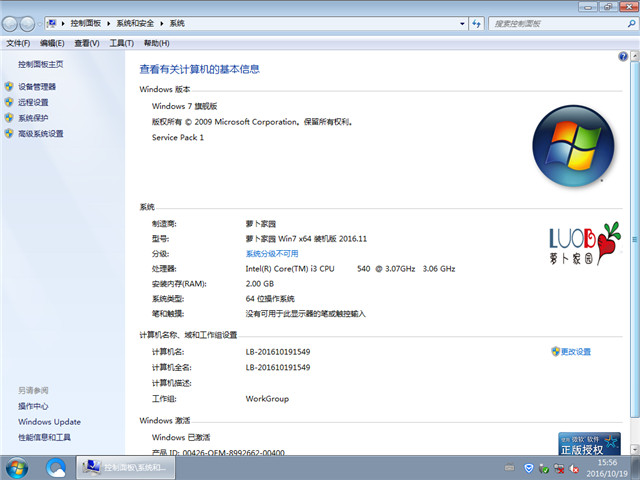640x480 pixels.
Task: Open the 查看(V) menu
Action: coord(87,43)
